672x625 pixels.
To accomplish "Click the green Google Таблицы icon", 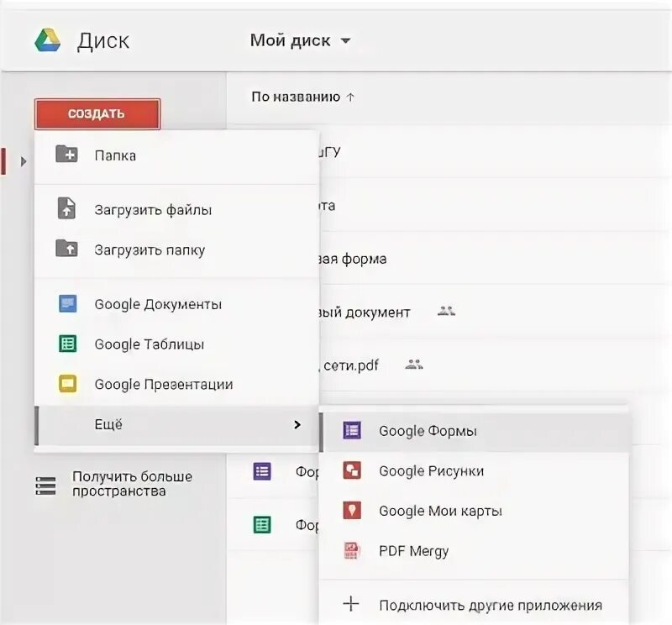I will coord(68,344).
